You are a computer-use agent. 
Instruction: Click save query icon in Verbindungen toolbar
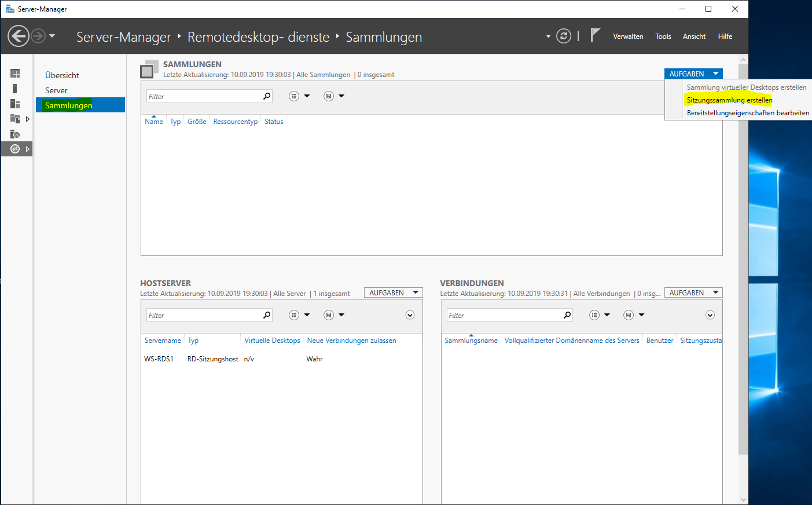click(x=629, y=315)
